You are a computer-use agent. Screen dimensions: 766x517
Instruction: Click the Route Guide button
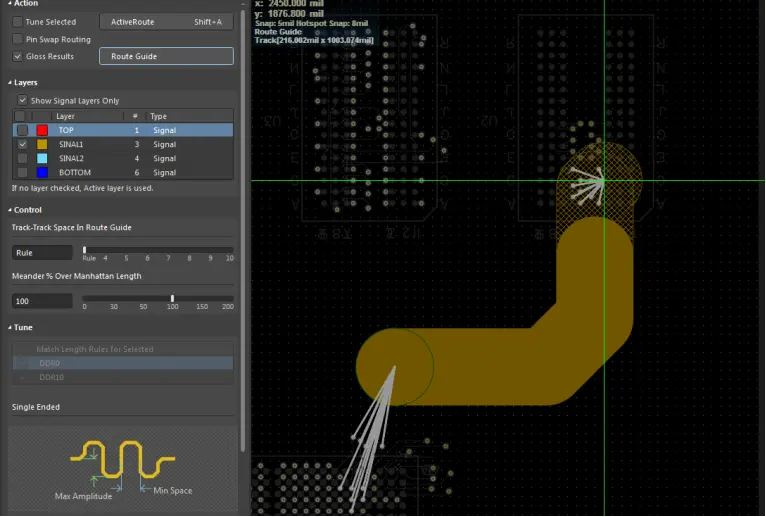click(166, 56)
